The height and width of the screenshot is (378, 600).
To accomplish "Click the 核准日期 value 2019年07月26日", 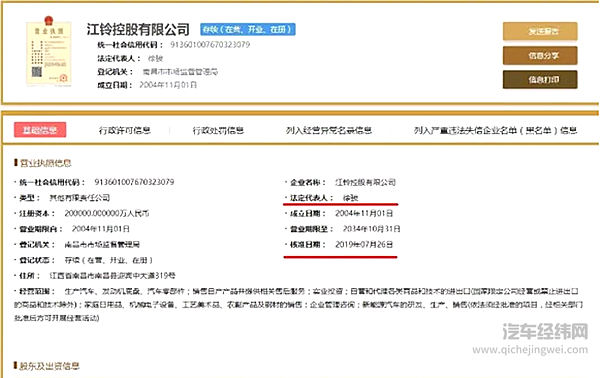I will point(364,244).
